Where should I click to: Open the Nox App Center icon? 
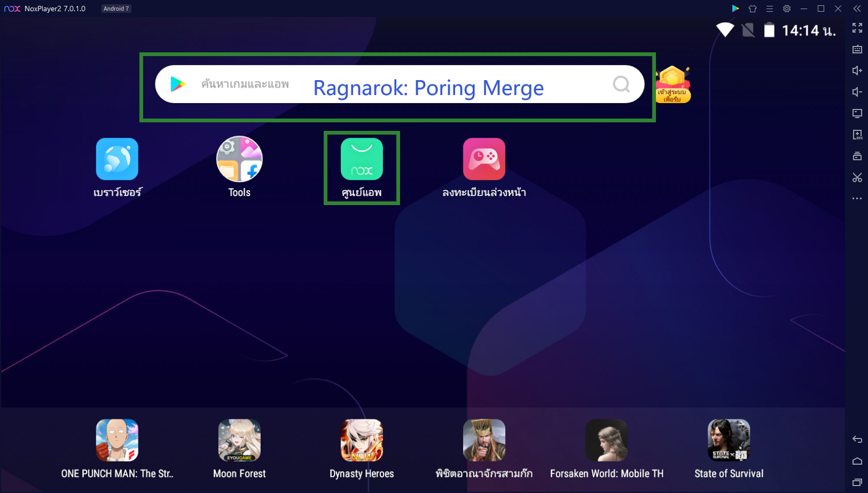coord(362,160)
